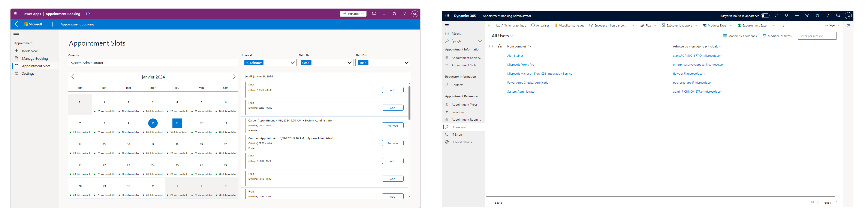Collapse Dynamics 365 site map hamburger
This screenshot has width=868, height=219.
[x=447, y=26]
